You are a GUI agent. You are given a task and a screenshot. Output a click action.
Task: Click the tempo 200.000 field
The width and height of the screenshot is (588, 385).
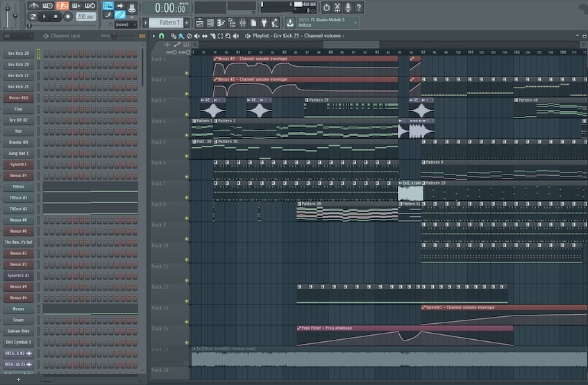[x=86, y=17]
